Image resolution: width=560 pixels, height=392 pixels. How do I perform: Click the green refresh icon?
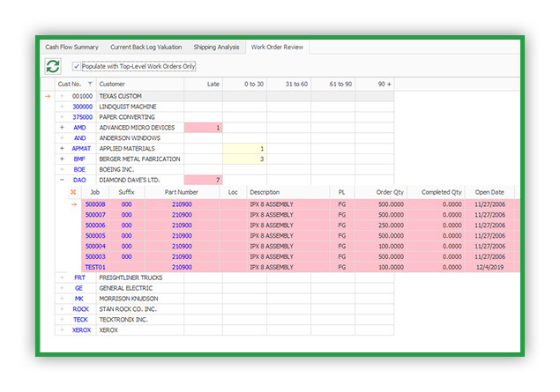pyautogui.click(x=53, y=66)
